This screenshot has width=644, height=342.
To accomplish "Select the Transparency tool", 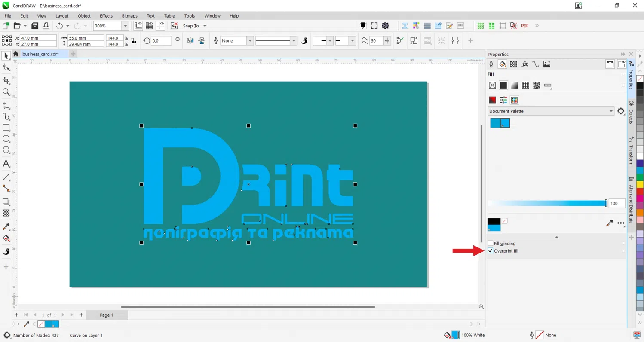I will tap(6, 213).
